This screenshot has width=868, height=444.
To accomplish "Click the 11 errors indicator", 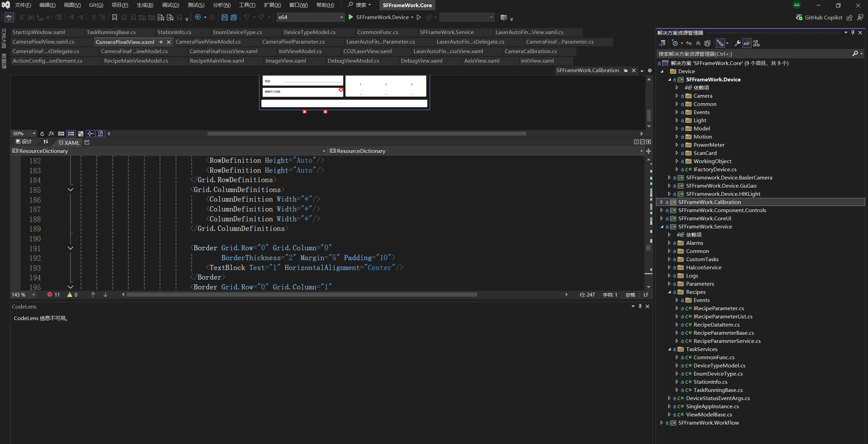I will 54,295.
